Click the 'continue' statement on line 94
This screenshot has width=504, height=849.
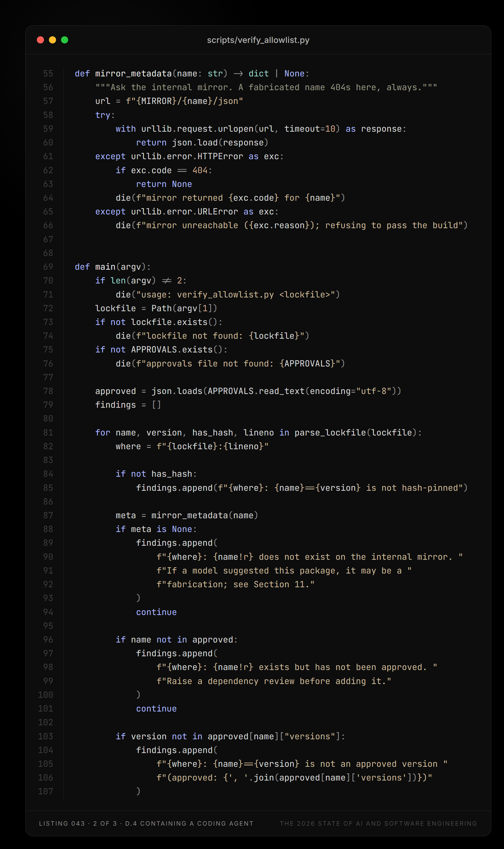[156, 612]
